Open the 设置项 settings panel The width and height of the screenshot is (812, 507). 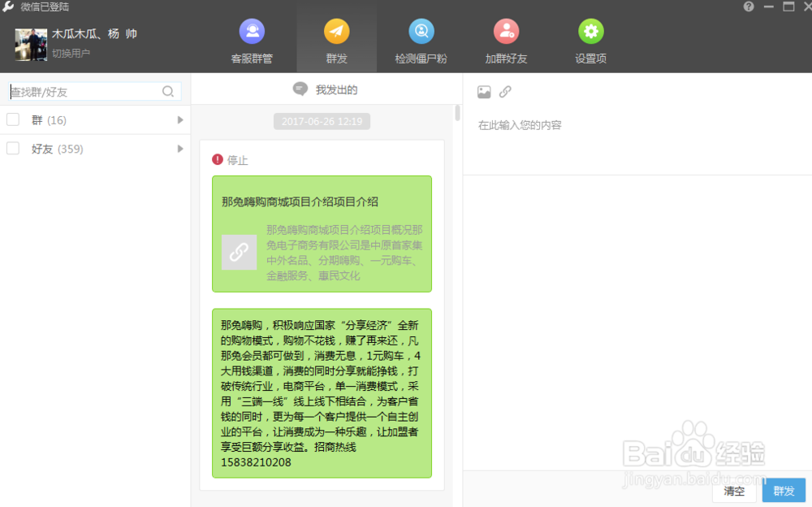tap(590, 39)
